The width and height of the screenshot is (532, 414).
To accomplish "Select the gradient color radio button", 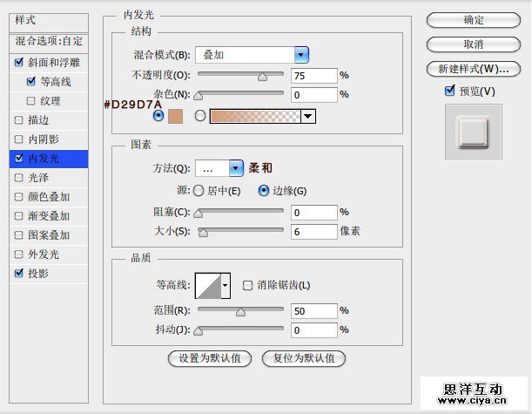I will pyautogui.click(x=199, y=116).
